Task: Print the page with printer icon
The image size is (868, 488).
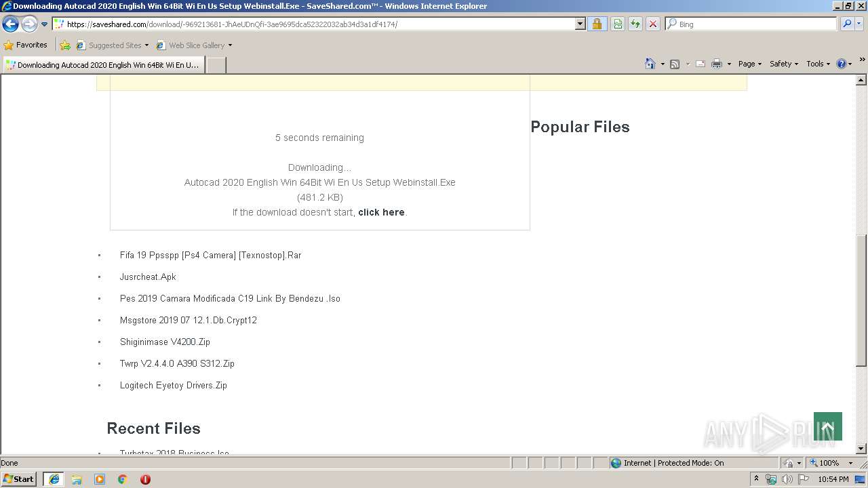Action: point(717,64)
